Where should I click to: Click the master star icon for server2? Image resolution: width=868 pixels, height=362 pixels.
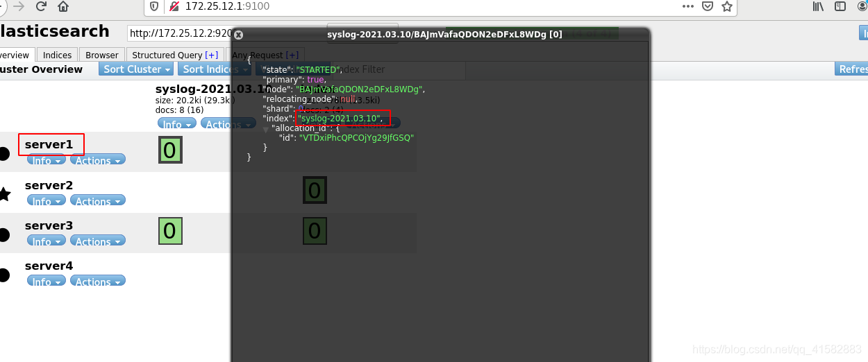click(4, 193)
